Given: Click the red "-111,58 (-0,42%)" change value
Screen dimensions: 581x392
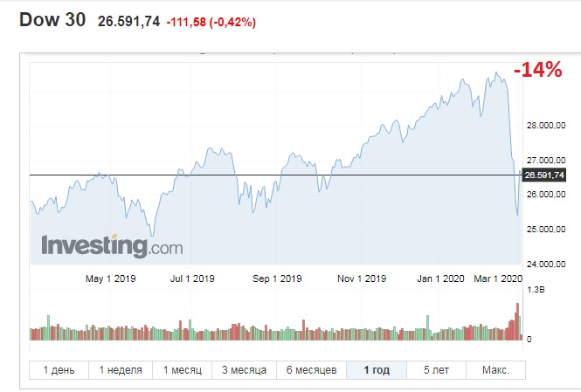Looking at the screenshot, I should click(212, 22).
